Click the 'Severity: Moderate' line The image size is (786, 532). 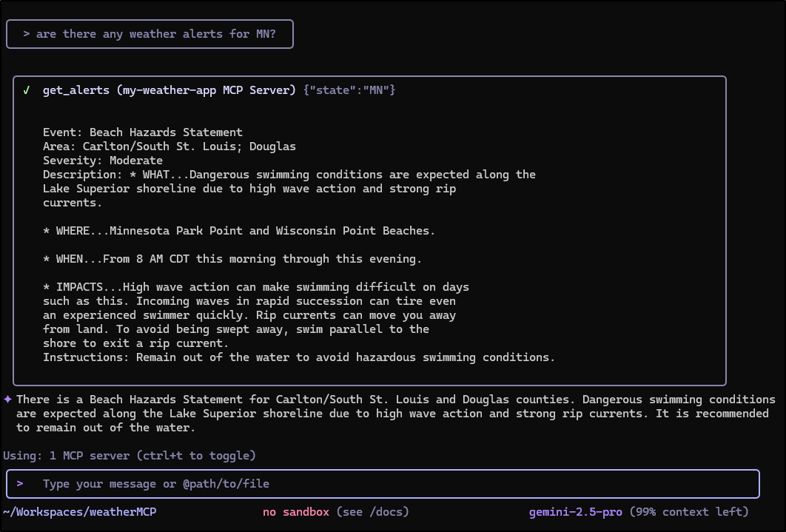tap(103, 161)
